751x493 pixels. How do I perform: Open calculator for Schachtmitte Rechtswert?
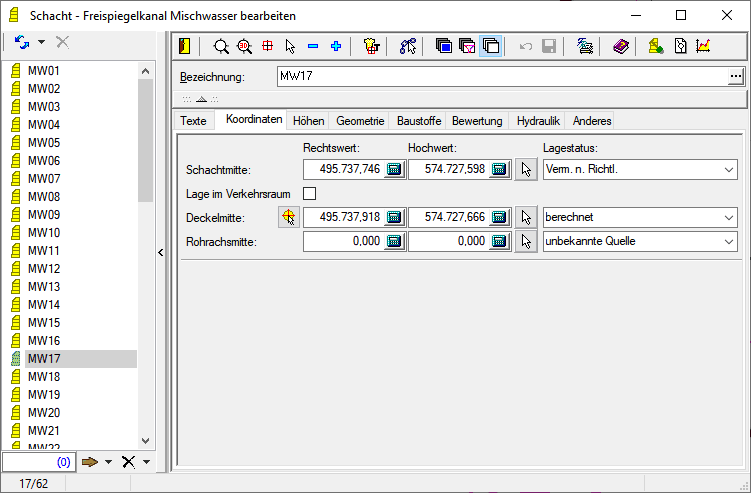[x=394, y=170]
